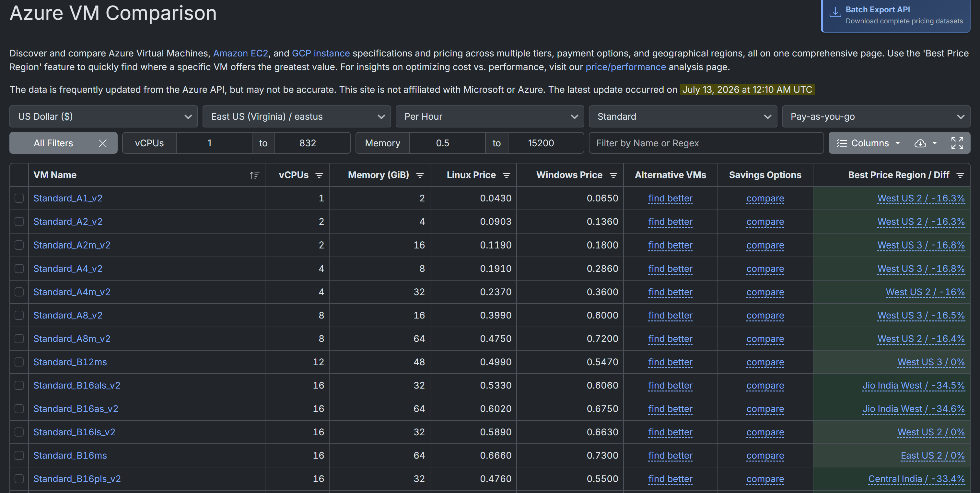Open the price/performance analysis link
Viewport: 980px width, 493px height.
click(626, 67)
